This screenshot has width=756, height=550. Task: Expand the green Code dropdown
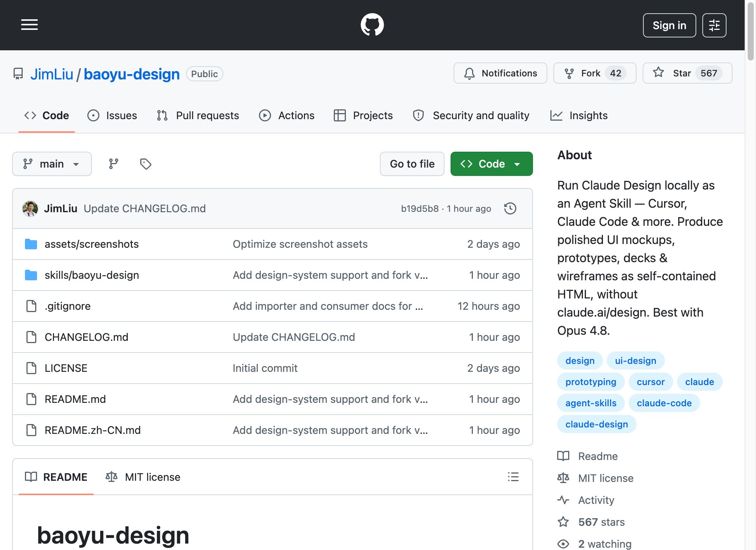(491, 164)
